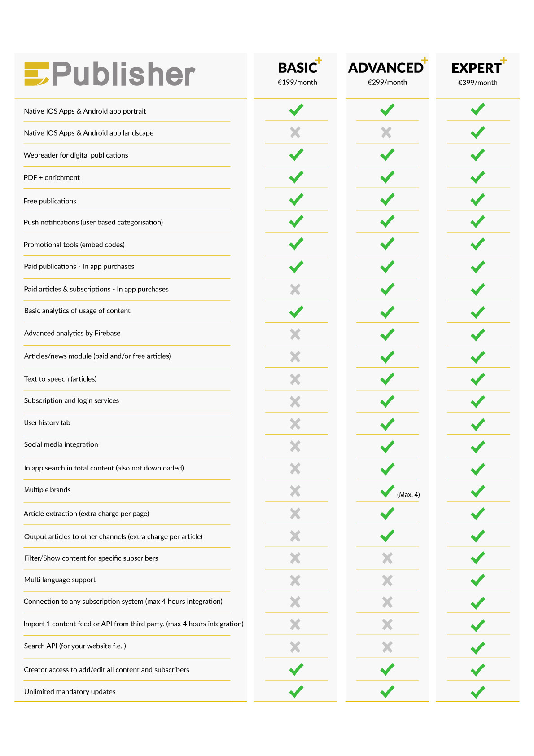Click Basic cross for Social media integration
534x756 pixels.
tap(295, 446)
